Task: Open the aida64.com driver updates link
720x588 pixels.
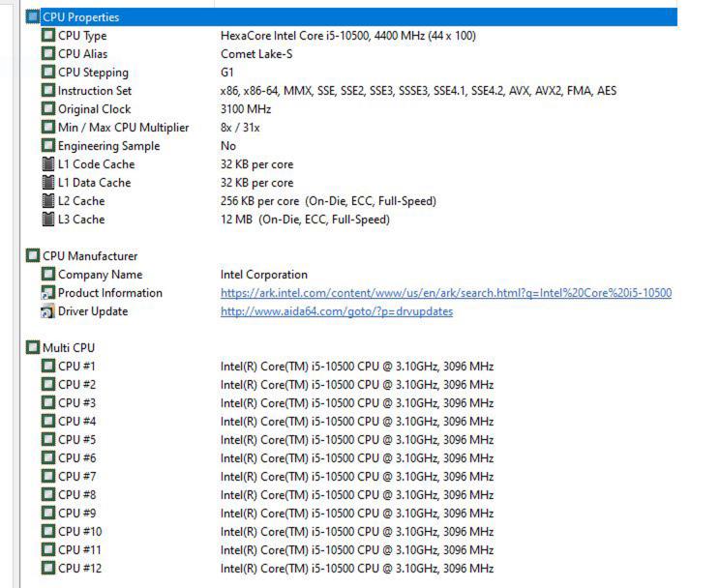Action: (337, 311)
